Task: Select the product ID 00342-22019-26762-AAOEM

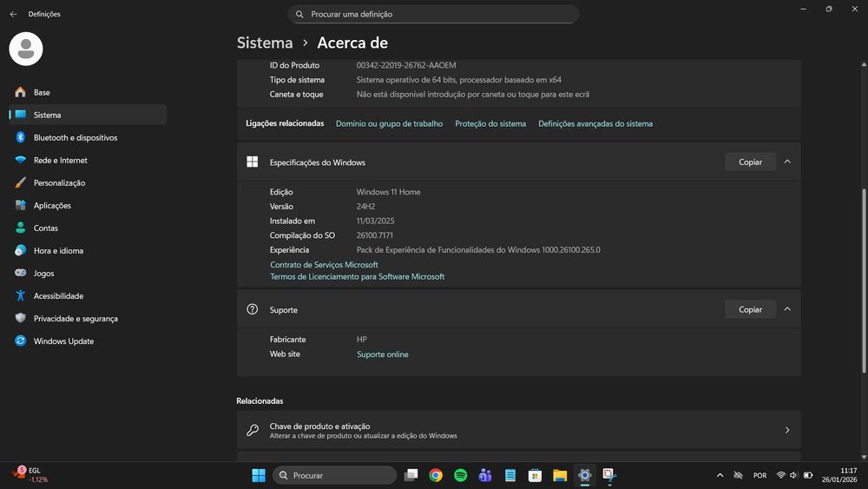Action: 406,65
